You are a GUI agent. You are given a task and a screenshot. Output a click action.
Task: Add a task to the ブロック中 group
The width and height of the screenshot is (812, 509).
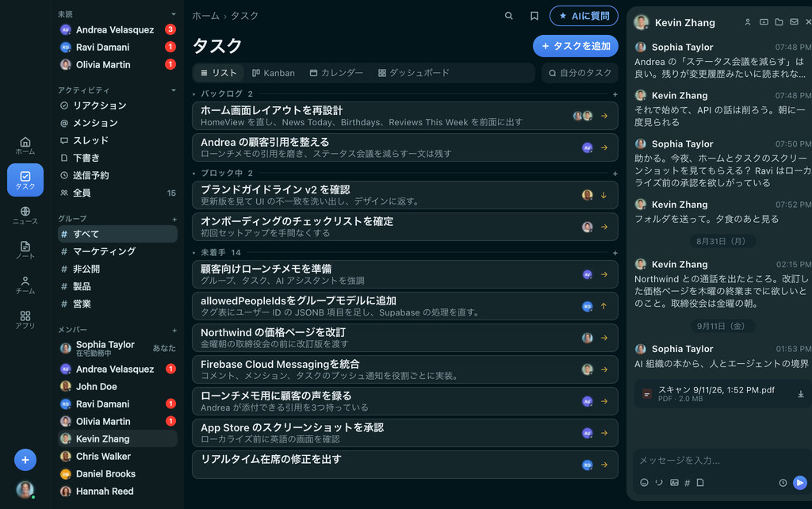pos(615,174)
